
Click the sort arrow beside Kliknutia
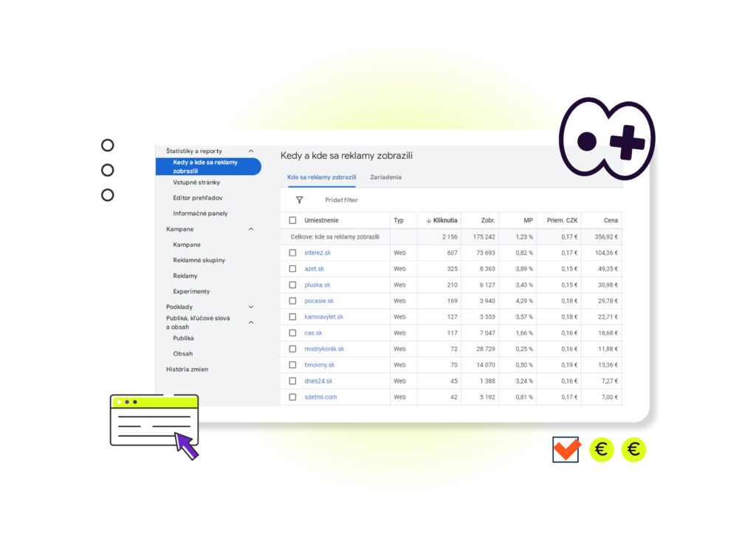click(x=428, y=220)
